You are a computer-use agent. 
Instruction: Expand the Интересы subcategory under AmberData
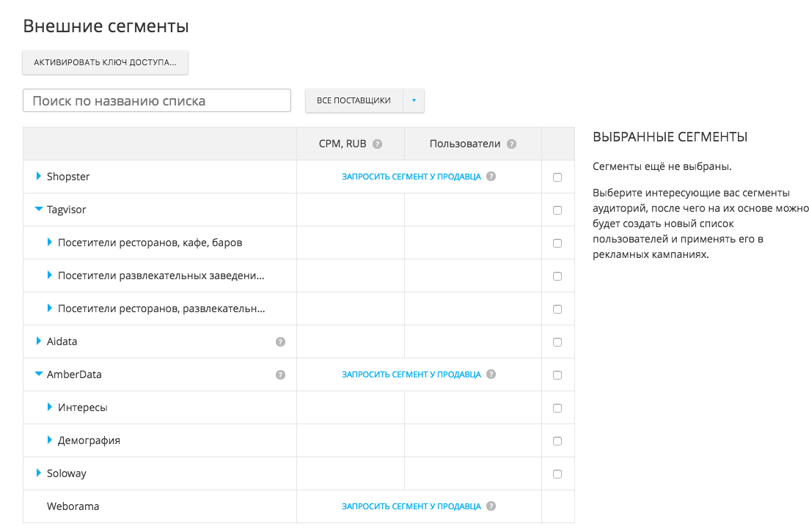(x=50, y=407)
